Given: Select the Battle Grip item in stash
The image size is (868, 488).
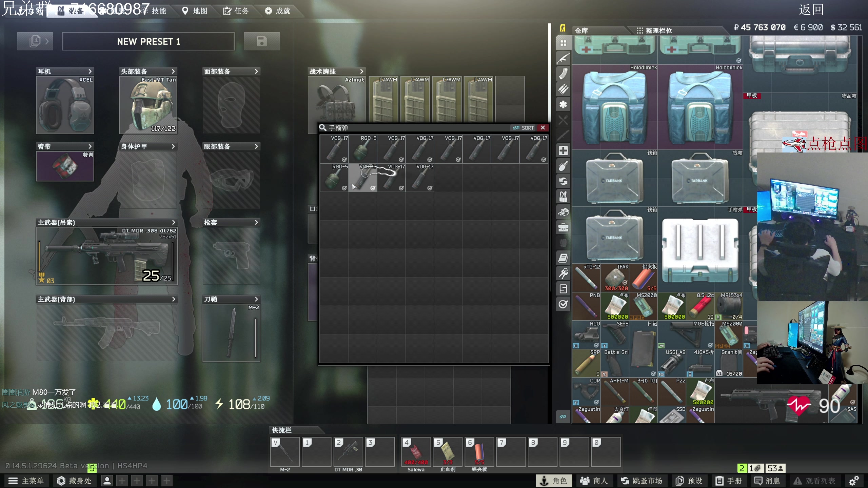Looking at the screenshot, I should point(615,363).
